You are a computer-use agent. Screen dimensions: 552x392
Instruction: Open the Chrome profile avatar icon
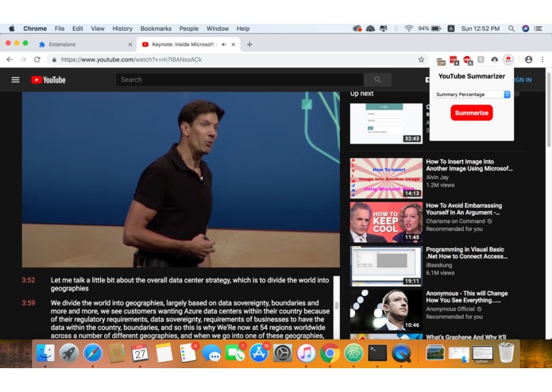pyautogui.click(x=528, y=60)
